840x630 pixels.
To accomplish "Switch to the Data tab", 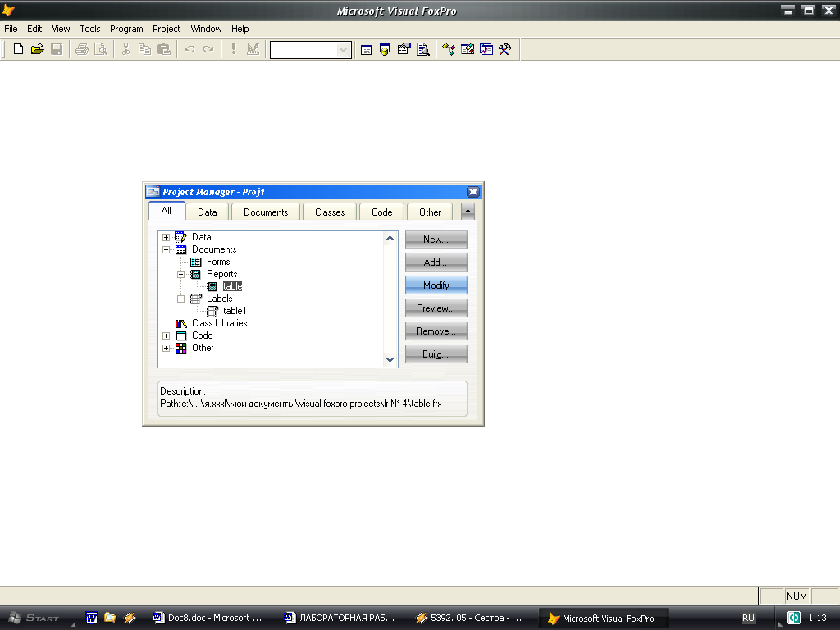I will coord(208,212).
